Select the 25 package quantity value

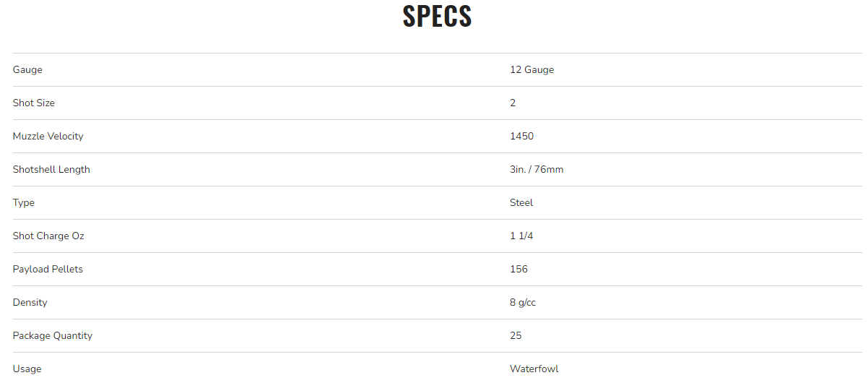(516, 336)
